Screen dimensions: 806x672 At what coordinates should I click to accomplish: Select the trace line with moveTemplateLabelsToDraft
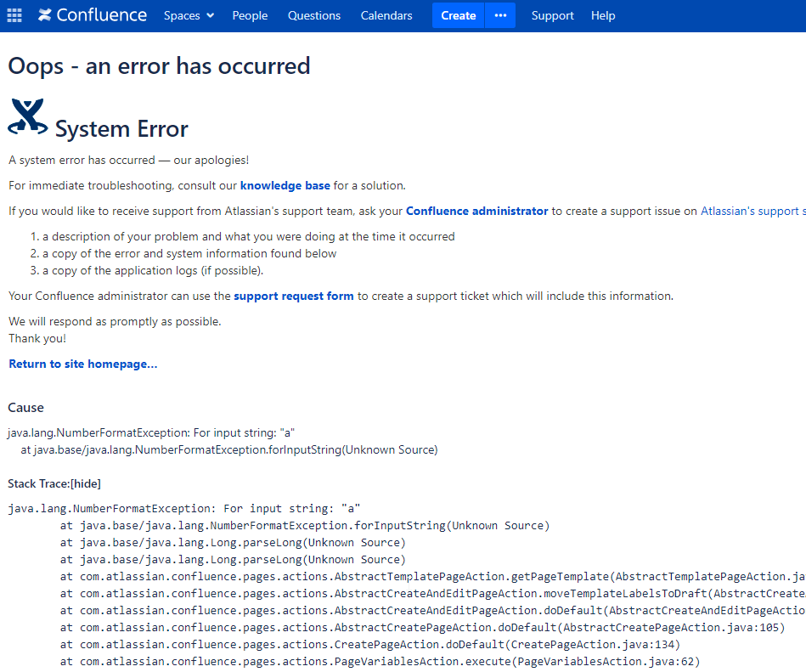click(x=433, y=594)
